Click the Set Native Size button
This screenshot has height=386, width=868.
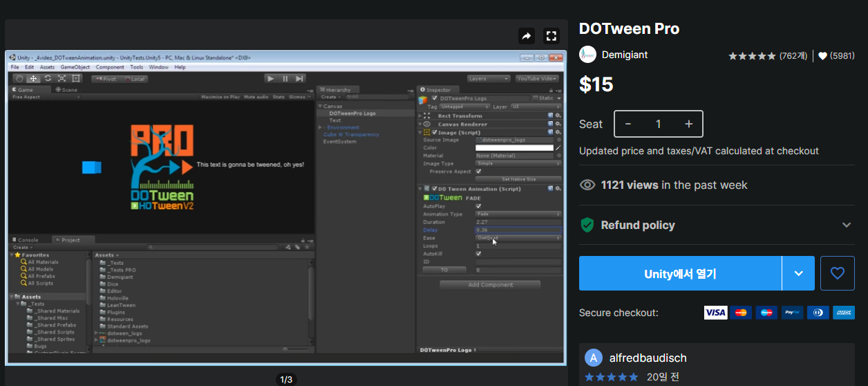pyautogui.click(x=518, y=179)
